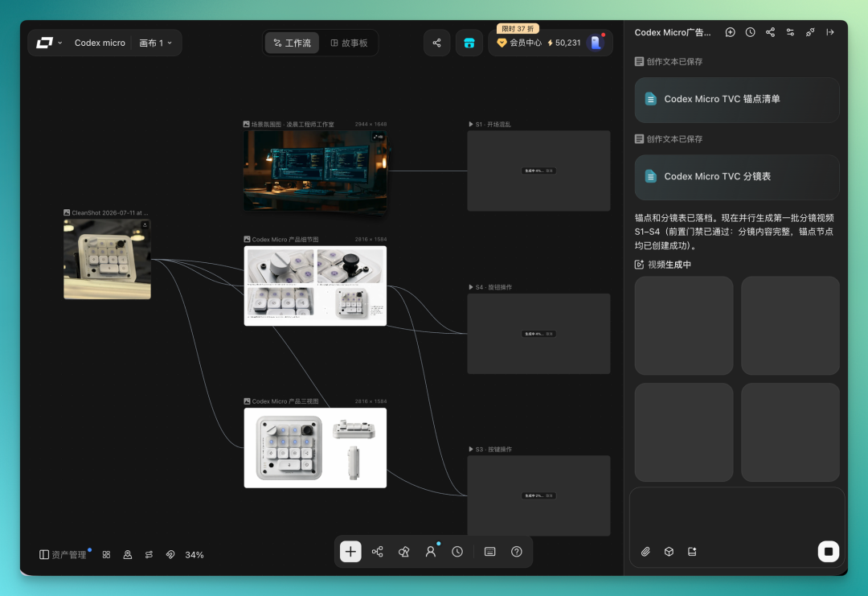Select the CleanShot source image node

pyautogui.click(x=107, y=259)
